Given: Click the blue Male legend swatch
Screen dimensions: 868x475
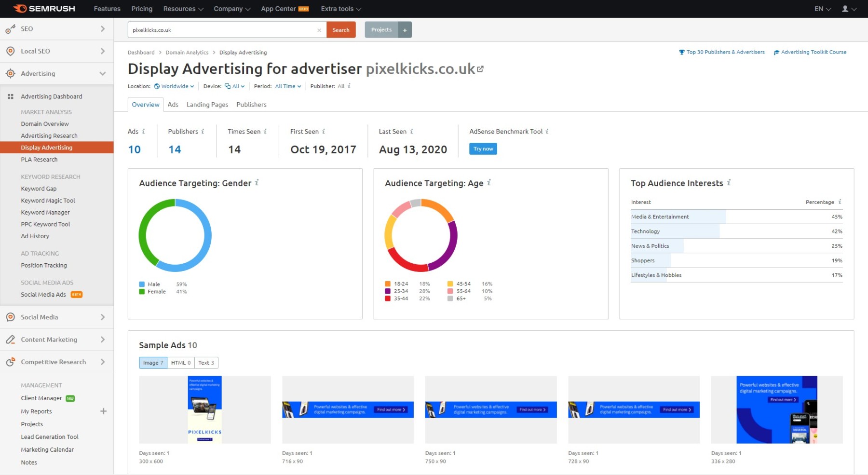Looking at the screenshot, I should tap(142, 285).
